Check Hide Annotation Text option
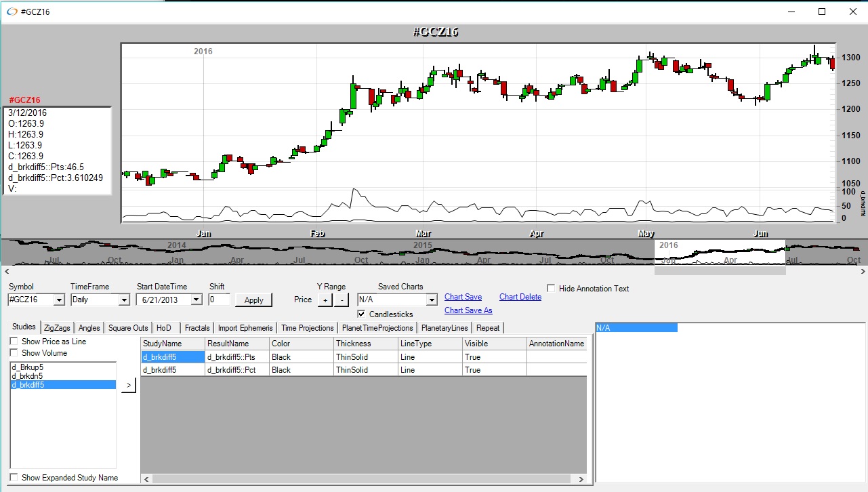The height and width of the screenshot is (492, 868). point(552,289)
